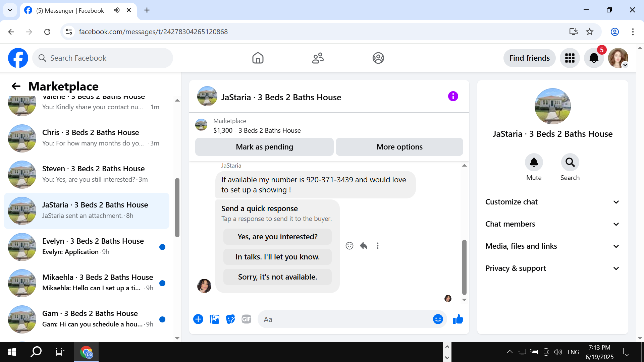Open Windows Start menu

[12, 352]
